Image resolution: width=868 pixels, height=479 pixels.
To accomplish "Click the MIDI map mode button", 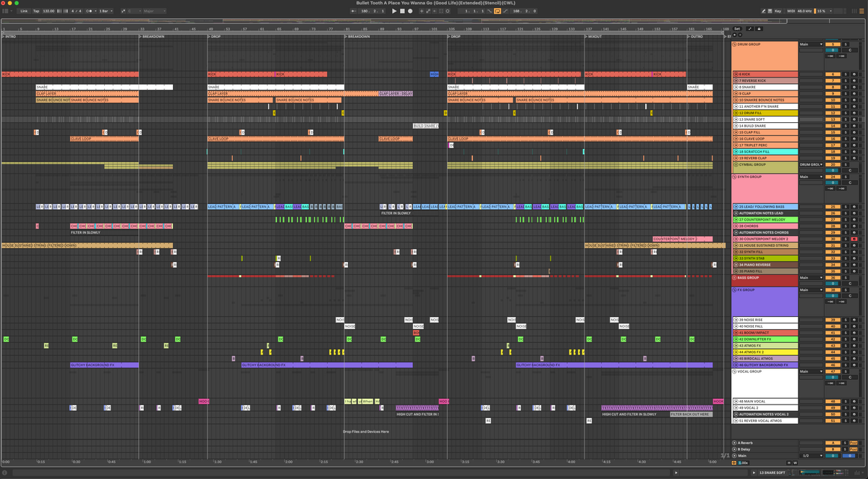I will coord(793,11).
